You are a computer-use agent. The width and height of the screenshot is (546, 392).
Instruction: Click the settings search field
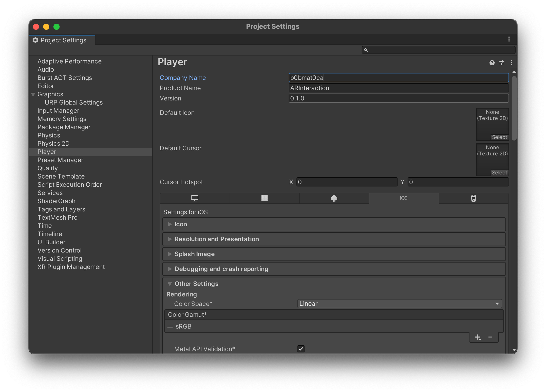tap(439, 50)
